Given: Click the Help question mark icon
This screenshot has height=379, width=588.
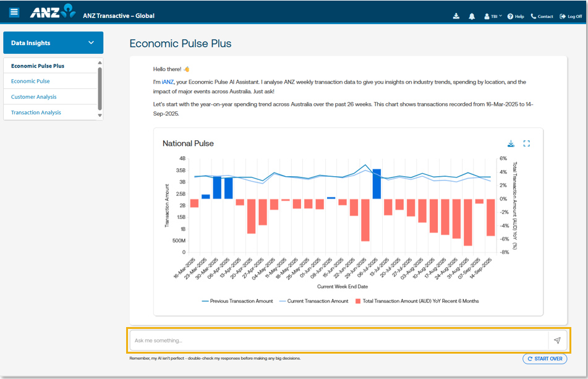Looking at the screenshot, I should tap(510, 17).
